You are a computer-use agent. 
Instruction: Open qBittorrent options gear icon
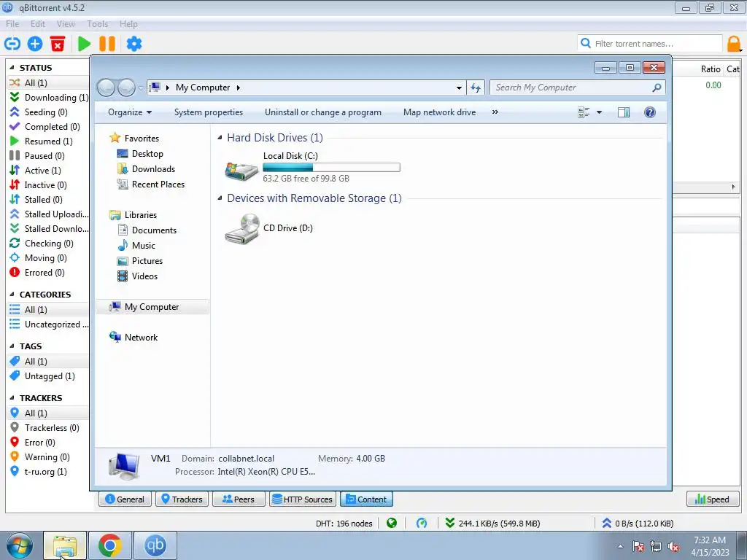coord(134,44)
